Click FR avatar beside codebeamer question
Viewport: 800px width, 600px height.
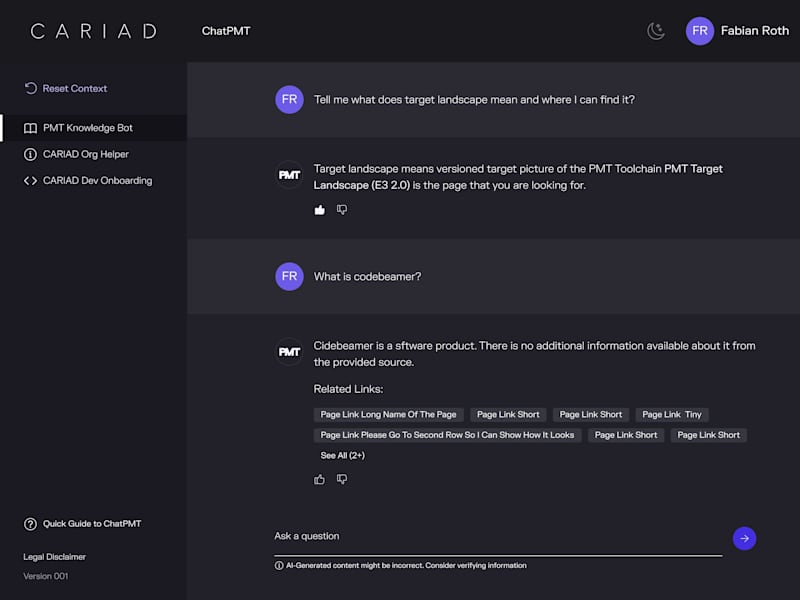(x=289, y=277)
